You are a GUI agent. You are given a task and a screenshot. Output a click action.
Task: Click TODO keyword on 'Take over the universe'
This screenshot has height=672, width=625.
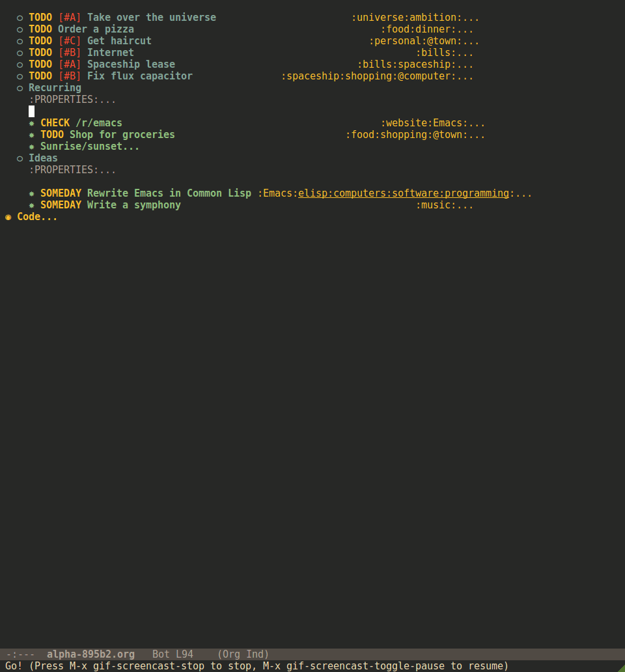(x=40, y=18)
